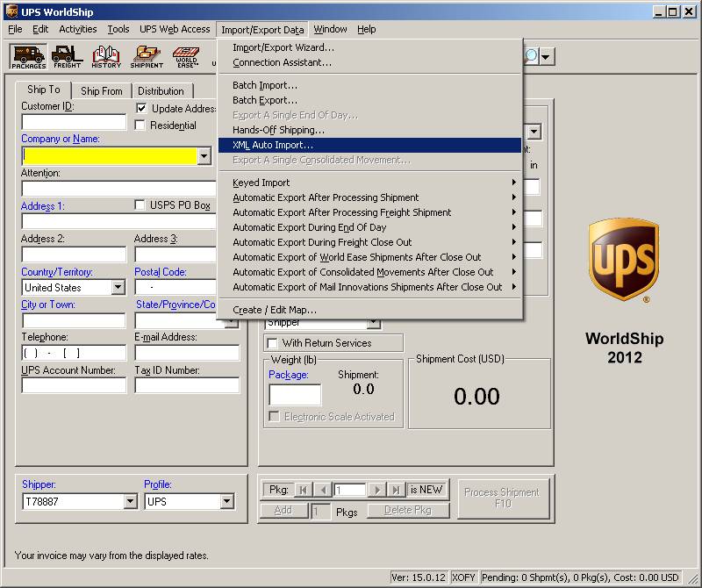Toggle the Update Address checkbox
The width and height of the screenshot is (702, 588).
point(141,108)
